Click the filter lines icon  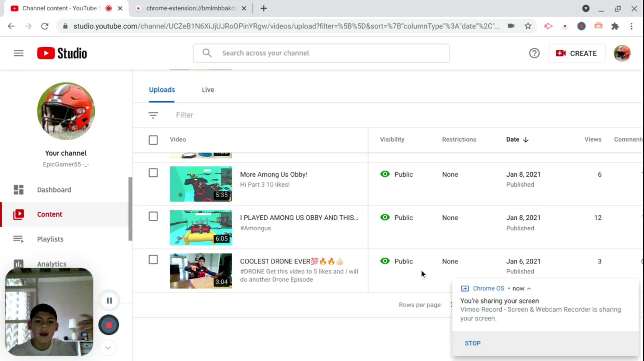tap(153, 115)
